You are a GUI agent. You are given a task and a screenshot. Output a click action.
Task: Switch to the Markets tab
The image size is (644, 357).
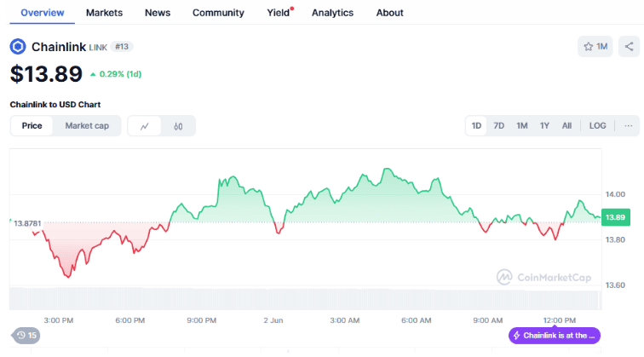click(104, 13)
